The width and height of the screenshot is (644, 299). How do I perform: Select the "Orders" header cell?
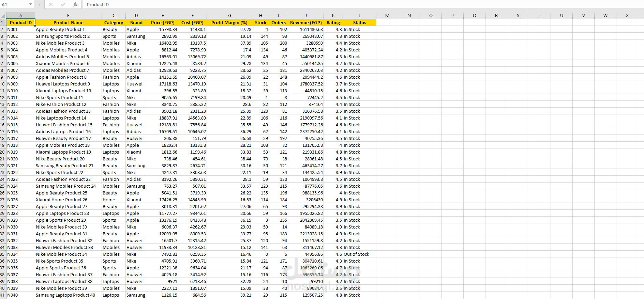(279, 22)
